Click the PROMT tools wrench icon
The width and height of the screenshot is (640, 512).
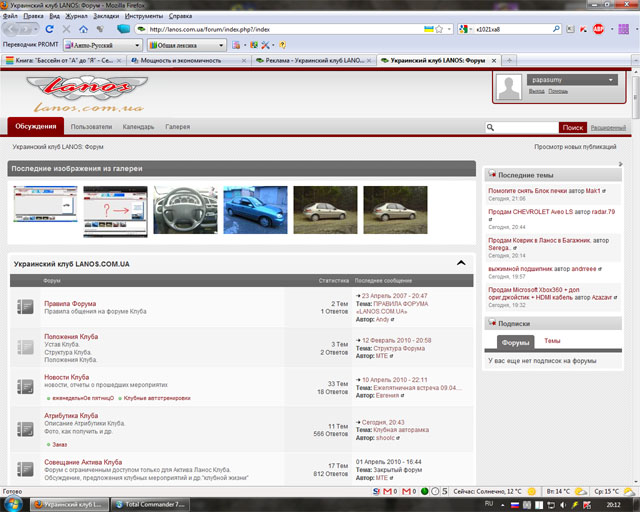click(265, 45)
